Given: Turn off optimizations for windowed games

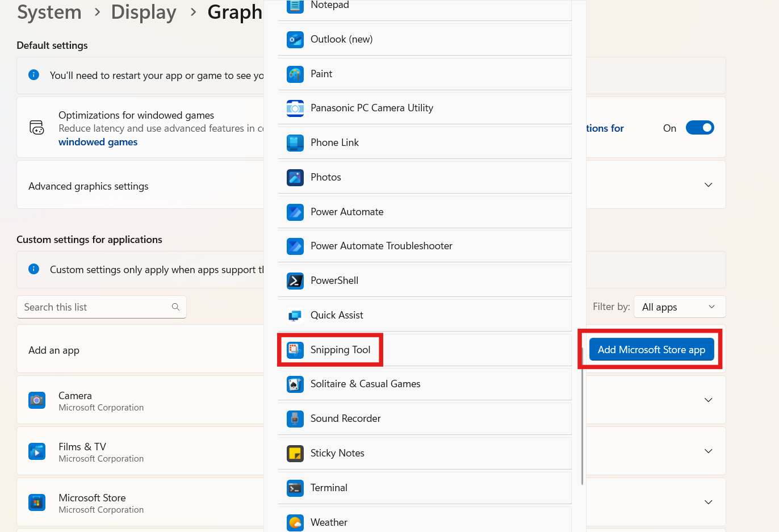Looking at the screenshot, I should coord(700,128).
